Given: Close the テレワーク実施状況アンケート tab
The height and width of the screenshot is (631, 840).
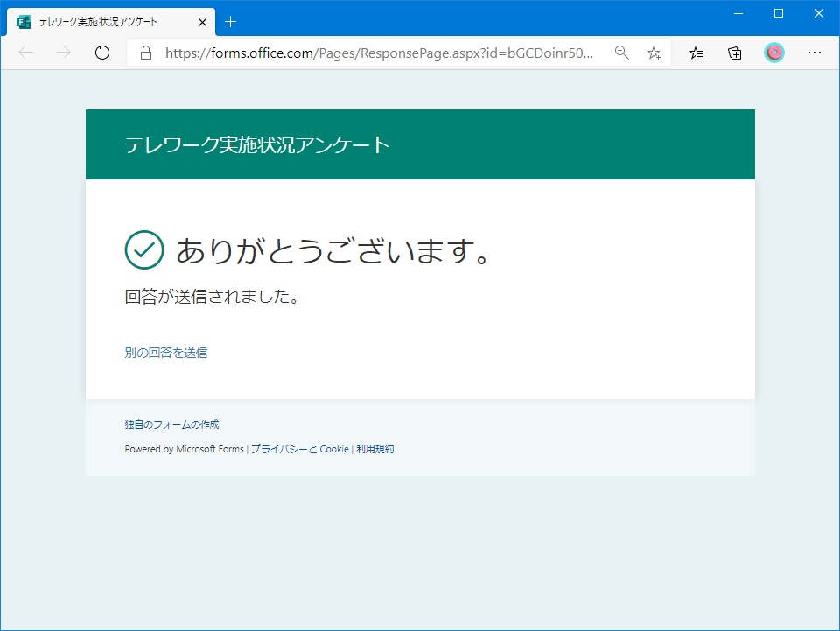Looking at the screenshot, I should coord(202,22).
